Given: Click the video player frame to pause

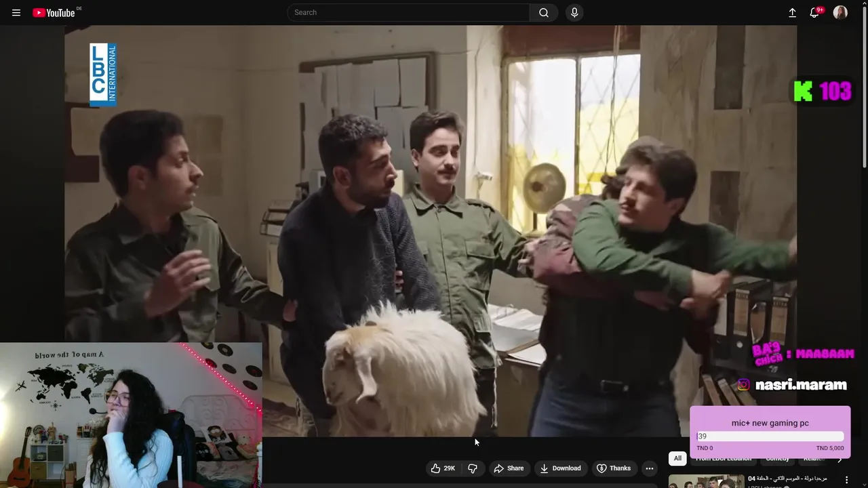Looking at the screenshot, I should (x=431, y=230).
